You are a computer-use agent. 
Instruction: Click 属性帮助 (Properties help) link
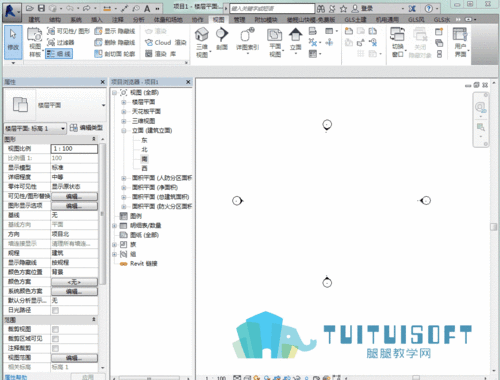pyautogui.click(x=16, y=377)
